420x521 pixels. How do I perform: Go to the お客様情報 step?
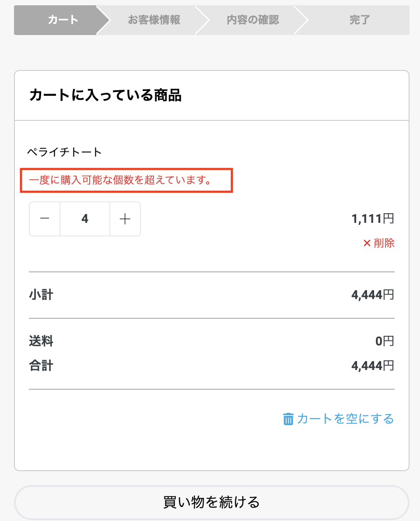pos(154,20)
